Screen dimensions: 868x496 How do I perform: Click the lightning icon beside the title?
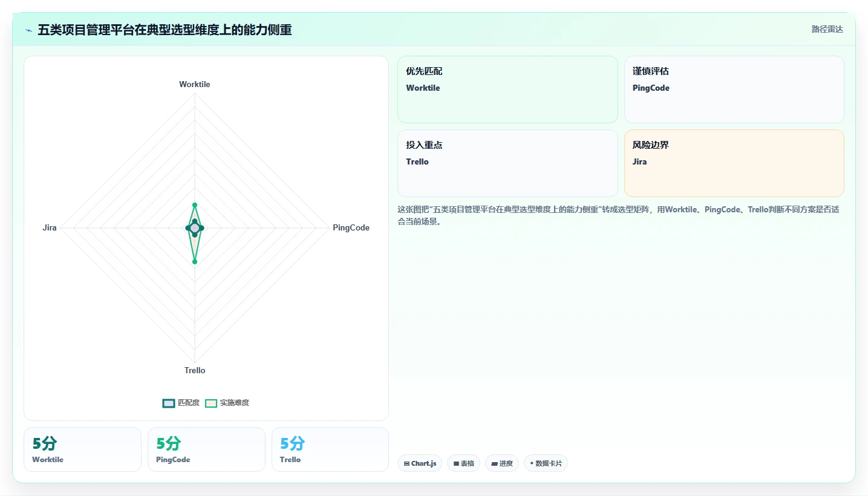coord(29,30)
